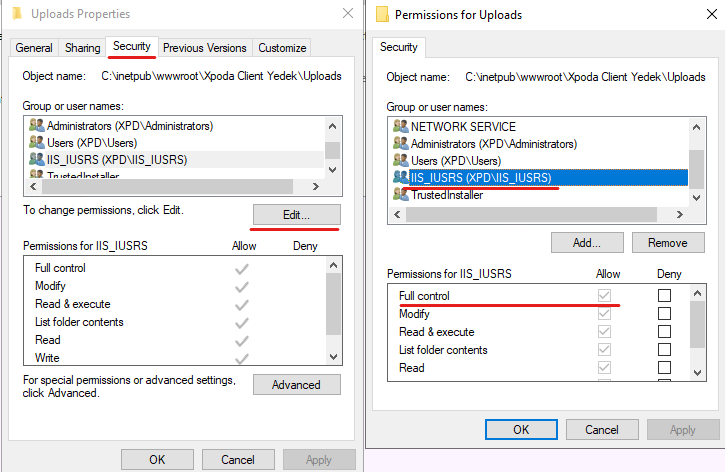Click up arrow of group names scrollbar in Properties

(332, 126)
